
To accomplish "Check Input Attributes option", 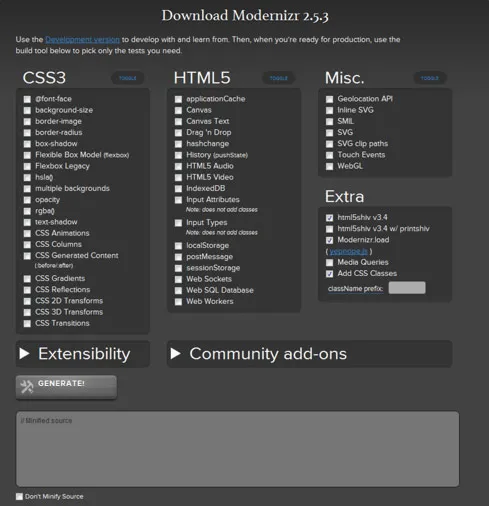I will tap(178, 200).
